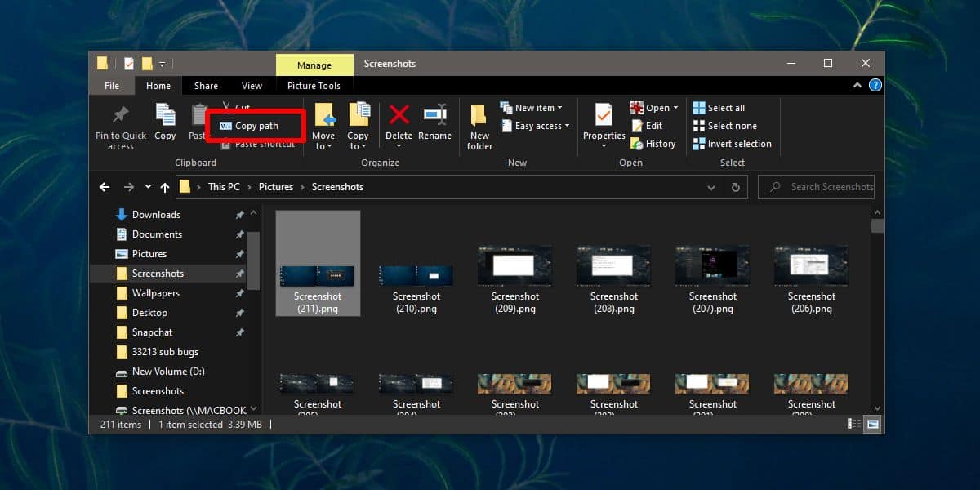Switch to the Share tab
Screen dimensions: 980x490
206,86
